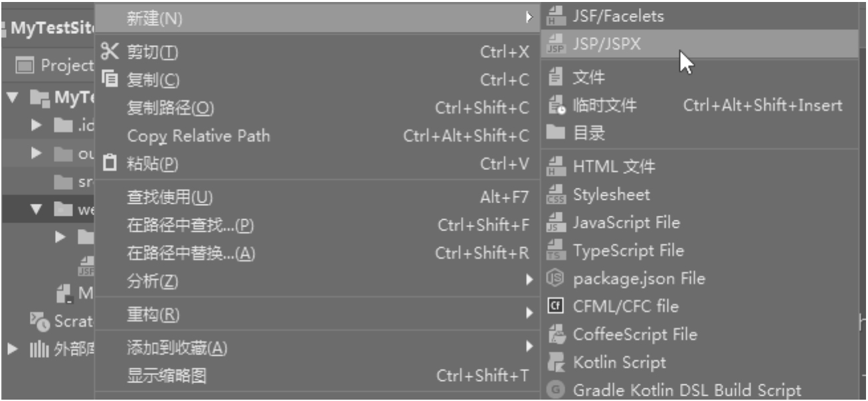The height and width of the screenshot is (401, 868).
Task: Select 复制路径(O) from context menu
Action: (170, 108)
